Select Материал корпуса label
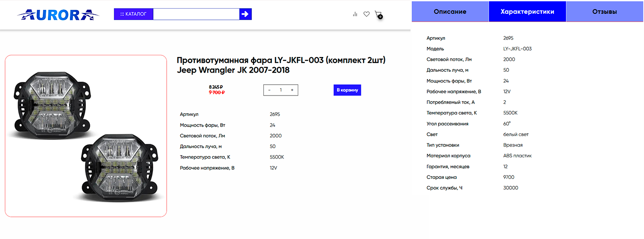The image size is (644, 239). tap(448, 156)
